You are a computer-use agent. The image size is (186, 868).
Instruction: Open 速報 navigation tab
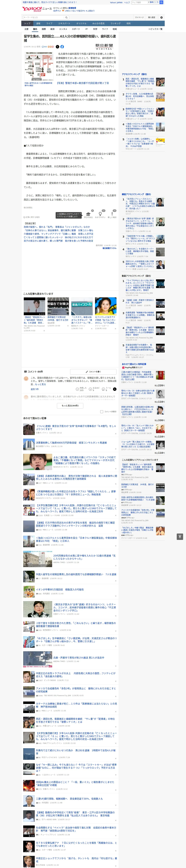click(x=38, y=24)
